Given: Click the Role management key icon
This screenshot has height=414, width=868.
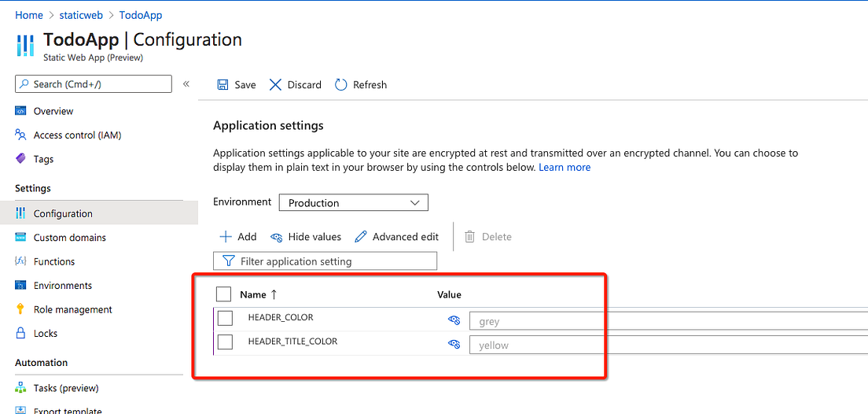Looking at the screenshot, I should tap(20, 309).
